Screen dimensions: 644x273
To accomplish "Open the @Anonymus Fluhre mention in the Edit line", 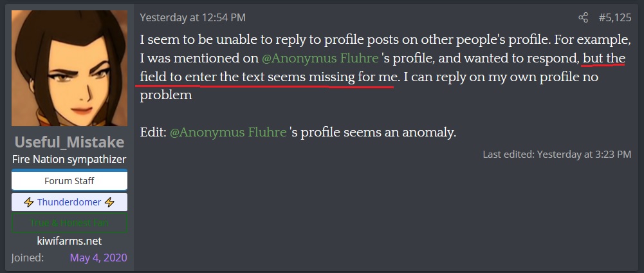I will click(228, 133).
